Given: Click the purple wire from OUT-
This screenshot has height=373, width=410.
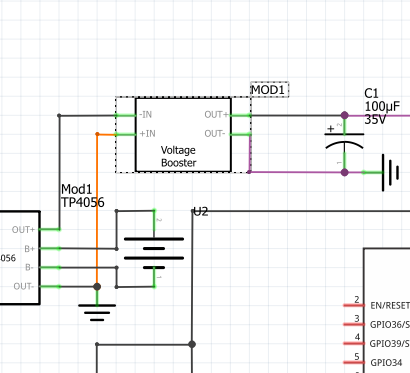Looking at the screenshot, I should pyautogui.click(x=298, y=172).
